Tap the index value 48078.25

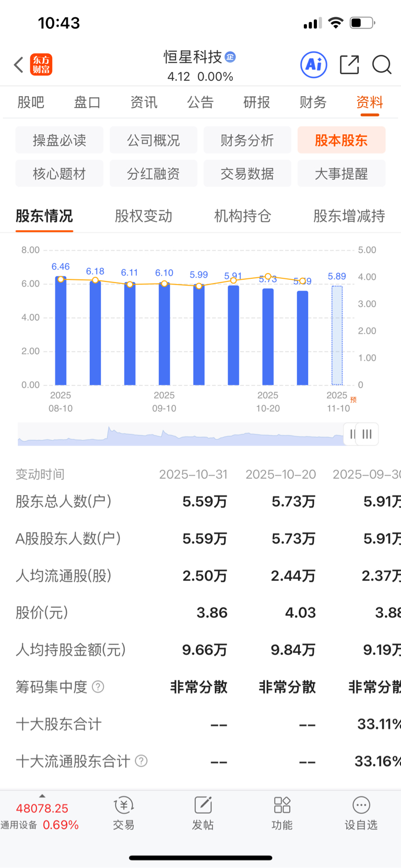click(x=42, y=808)
